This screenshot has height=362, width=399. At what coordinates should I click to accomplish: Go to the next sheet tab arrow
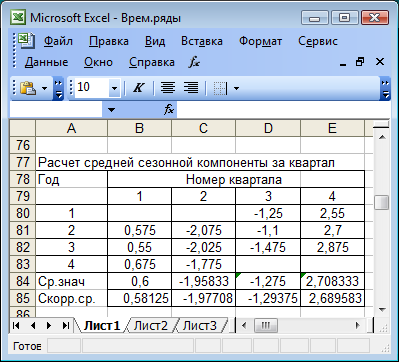point(49,326)
